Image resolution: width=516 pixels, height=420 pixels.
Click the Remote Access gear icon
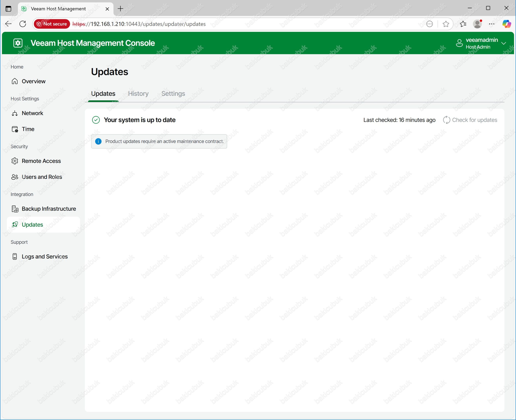pyautogui.click(x=15, y=161)
